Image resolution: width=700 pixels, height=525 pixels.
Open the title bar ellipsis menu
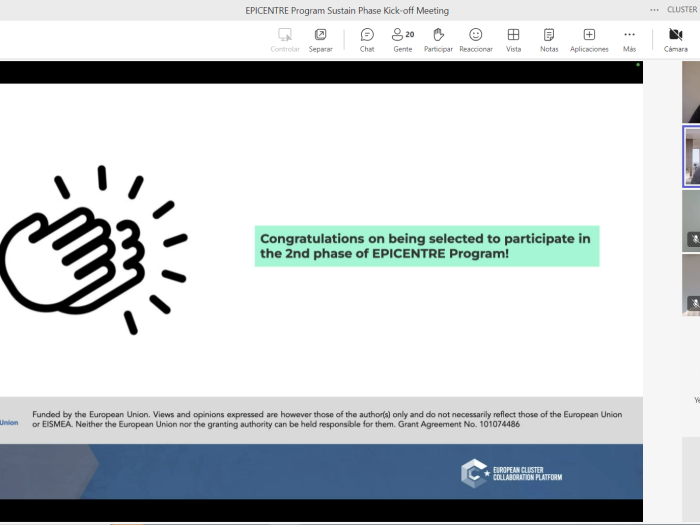[654, 10]
